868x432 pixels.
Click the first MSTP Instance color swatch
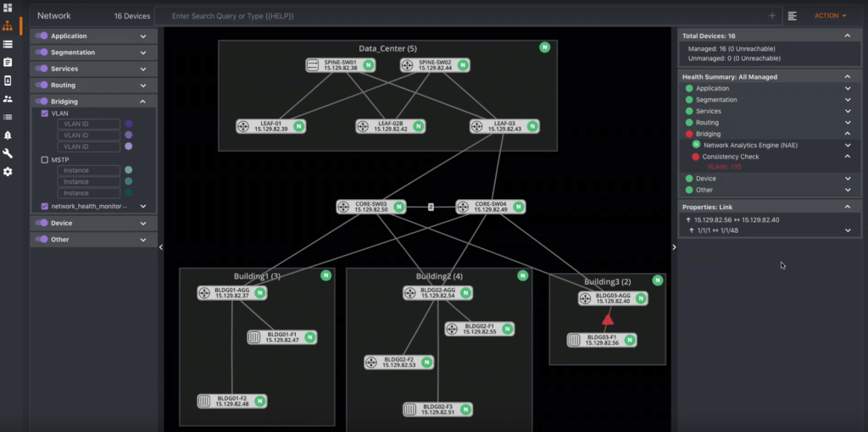(129, 170)
